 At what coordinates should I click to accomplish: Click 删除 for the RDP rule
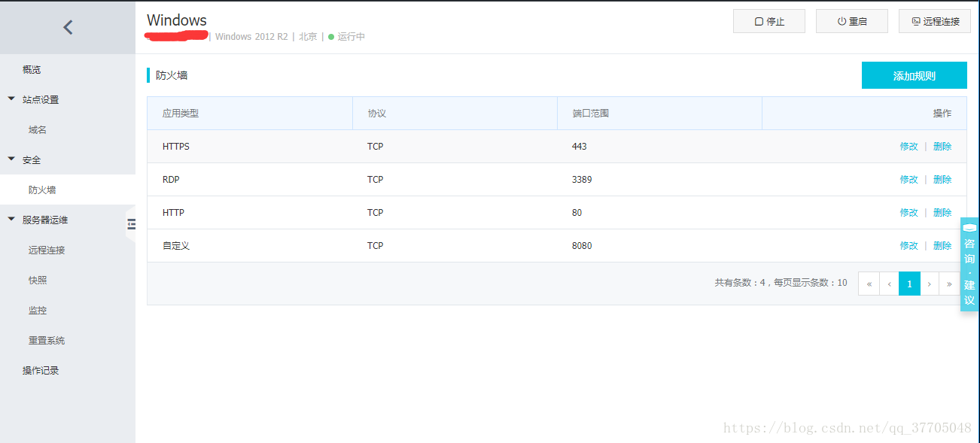pyautogui.click(x=942, y=180)
